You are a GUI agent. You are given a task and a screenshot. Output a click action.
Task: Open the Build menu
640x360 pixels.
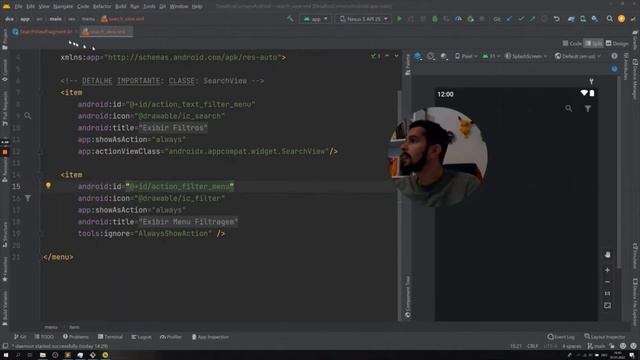coord(120,7)
